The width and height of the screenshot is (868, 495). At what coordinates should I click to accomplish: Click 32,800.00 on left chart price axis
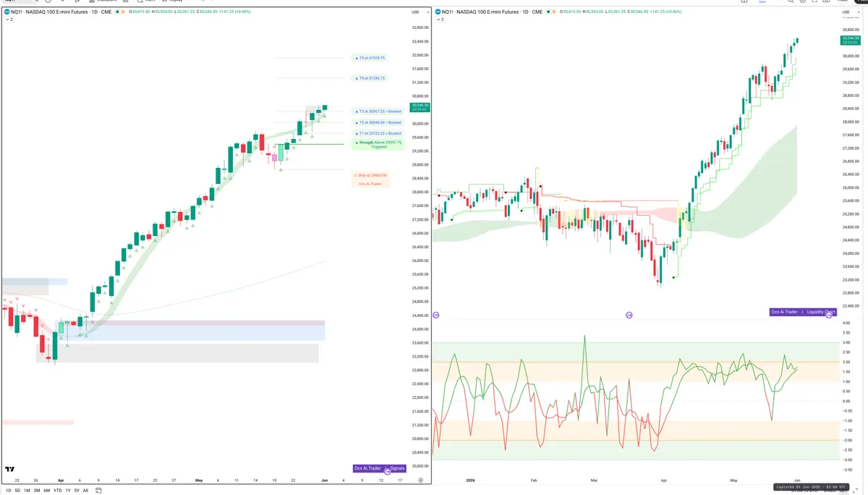point(420,27)
